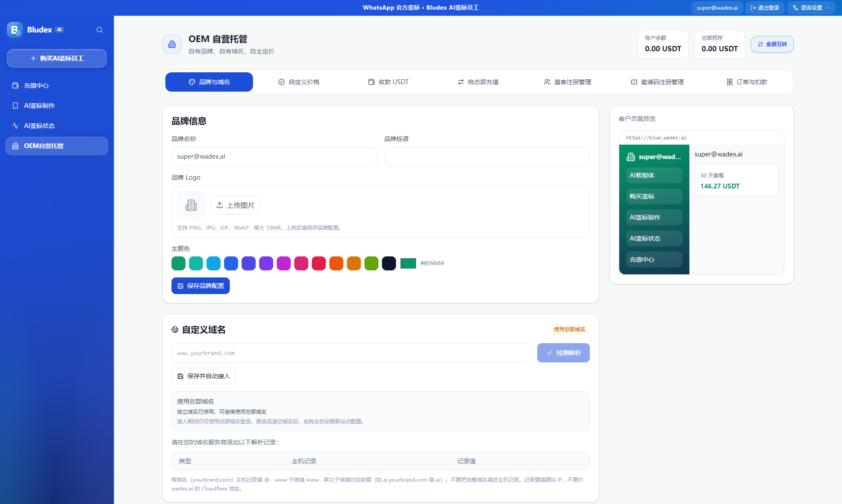Click preview URL https://blue.wadex.ai
842x504 pixels.
pyautogui.click(x=656, y=138)
